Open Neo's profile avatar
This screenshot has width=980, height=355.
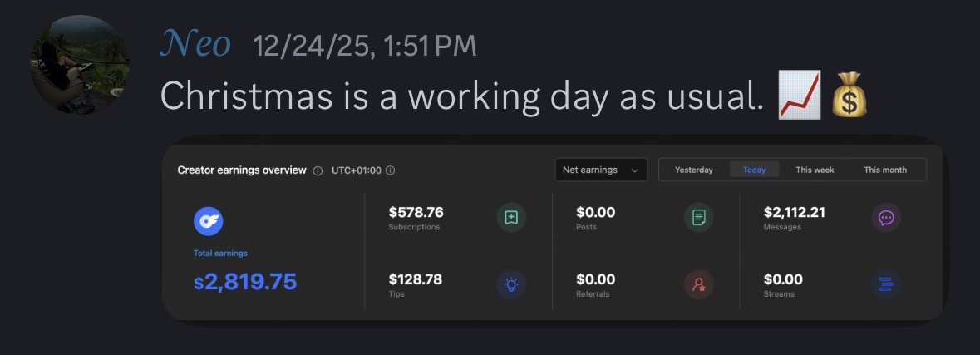(x=80, y=65)
